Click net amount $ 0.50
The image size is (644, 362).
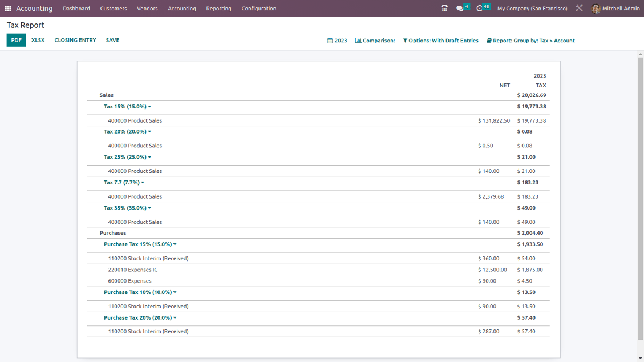point(485,146)
